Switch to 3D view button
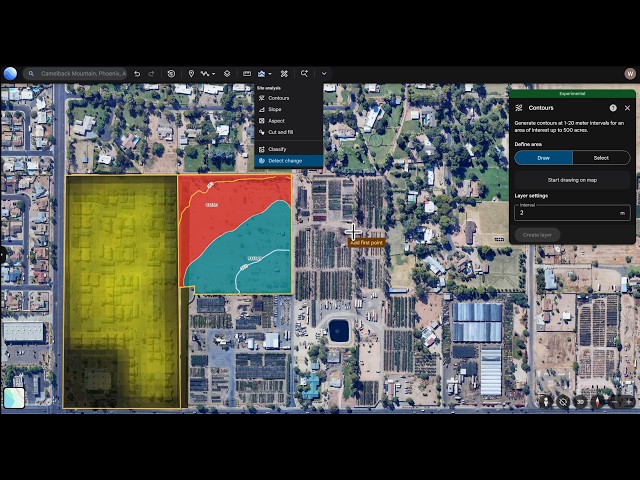The height and width of the screenshot is (480, 640). point(580,402)
